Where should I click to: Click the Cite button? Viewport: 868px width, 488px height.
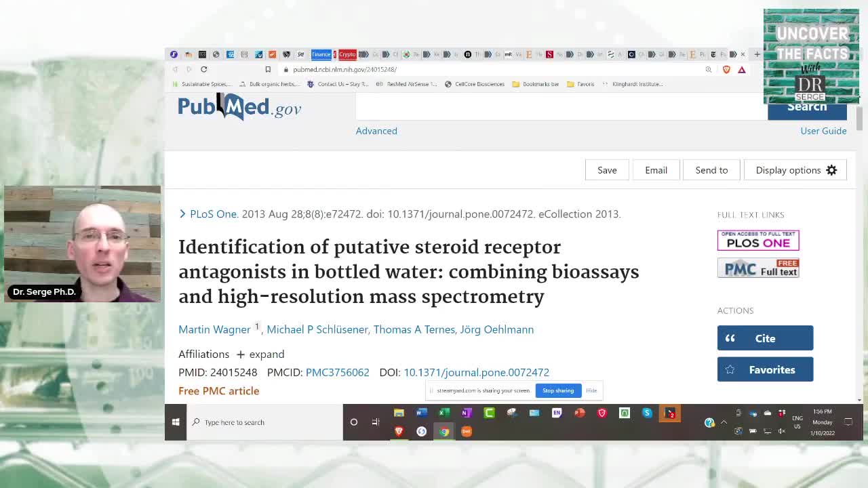[x=765, y=338]
